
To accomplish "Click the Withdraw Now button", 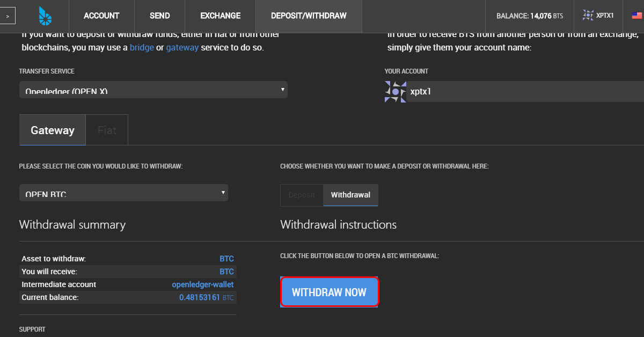I will tap(329, 292).
